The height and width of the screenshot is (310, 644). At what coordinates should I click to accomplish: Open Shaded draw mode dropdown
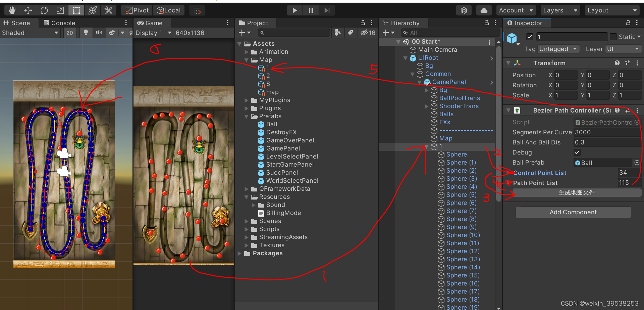30,33
